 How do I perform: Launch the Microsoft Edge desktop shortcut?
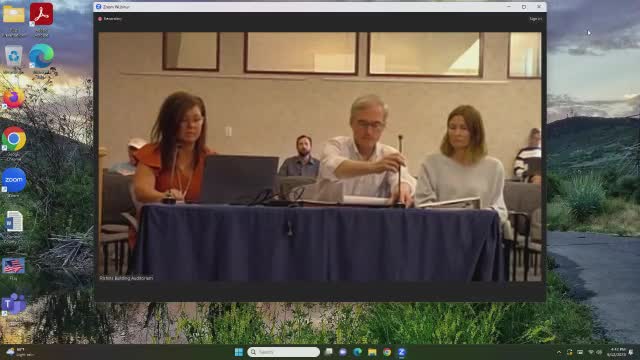click(x=41, y=56)
